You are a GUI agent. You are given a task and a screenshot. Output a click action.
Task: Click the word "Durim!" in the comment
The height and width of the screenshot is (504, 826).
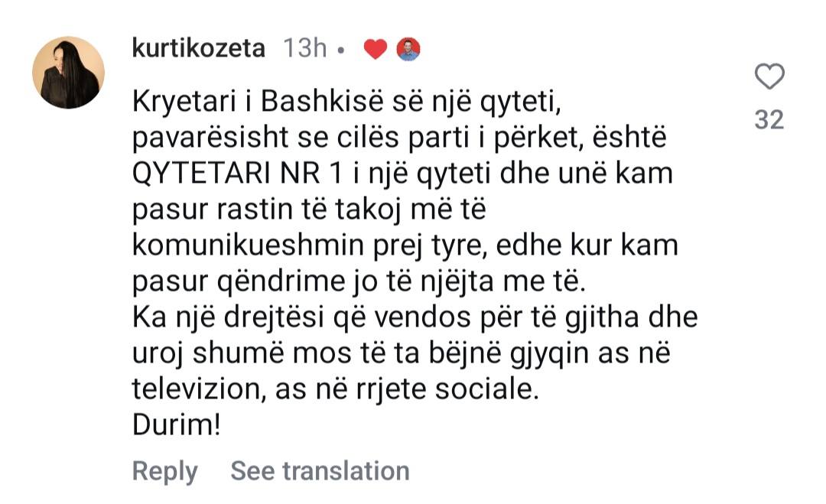click(177, 426)
